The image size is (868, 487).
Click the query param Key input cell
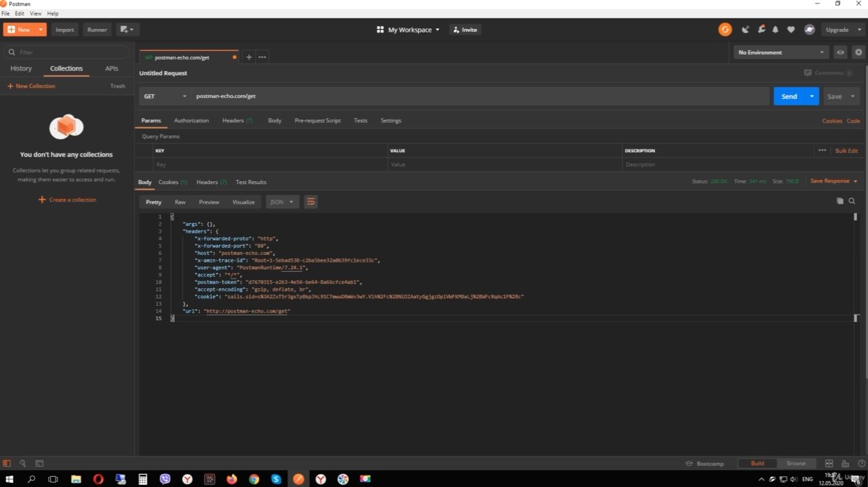(271, 164)
